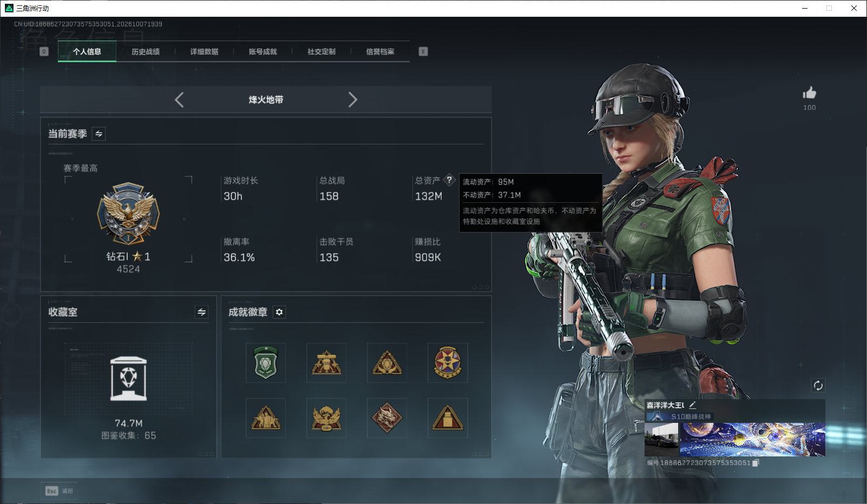Click the car thumbnail on player card
The width and height of the screenshot is (867, 504).
pos(661,439)
